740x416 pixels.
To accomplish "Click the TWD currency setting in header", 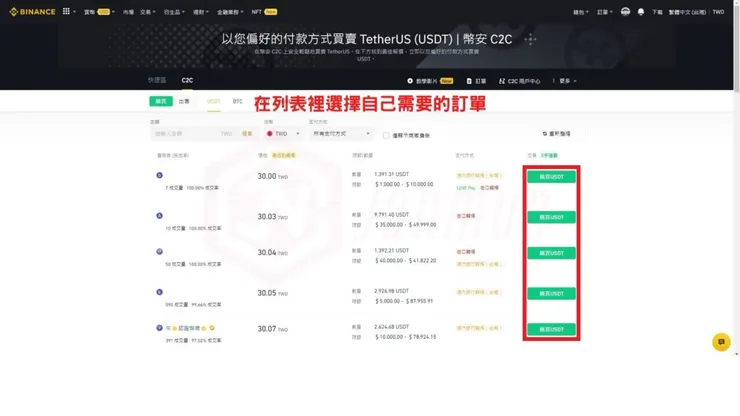I will click(x=718, y=12).
